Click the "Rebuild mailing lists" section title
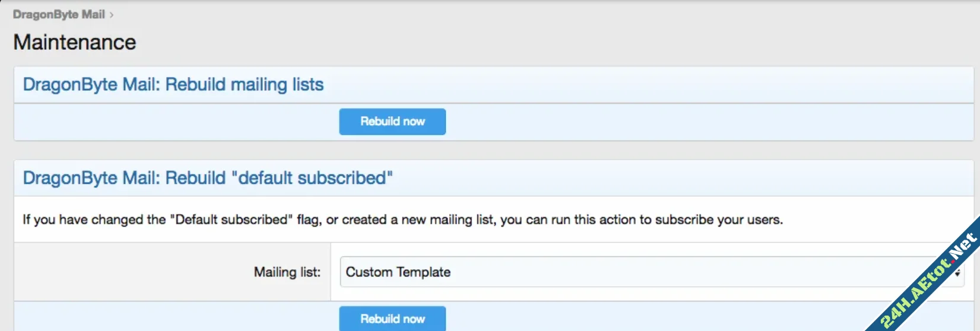Viewport: 980px width, 331px height. pyautogui.click(x=173, y=85)
